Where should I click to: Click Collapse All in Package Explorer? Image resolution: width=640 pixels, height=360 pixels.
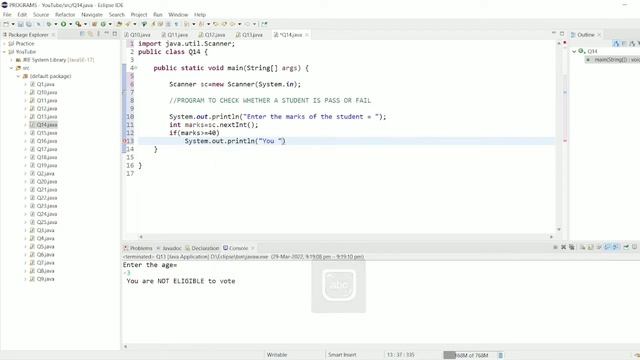click(82, 34)
